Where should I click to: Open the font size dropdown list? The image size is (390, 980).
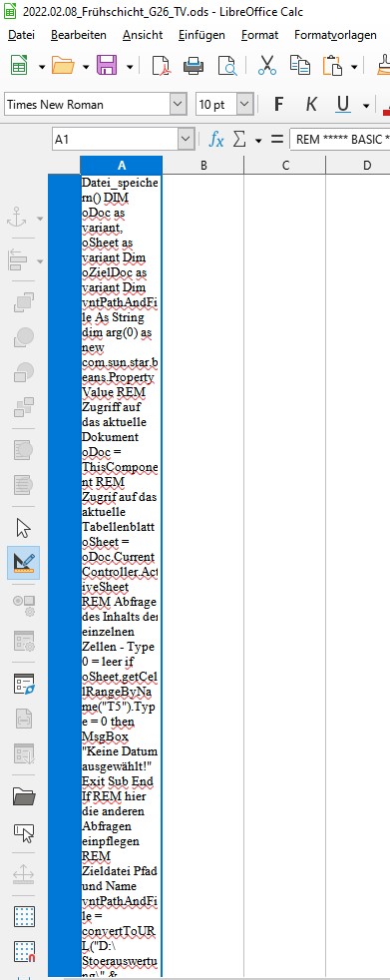click(245, 105)
